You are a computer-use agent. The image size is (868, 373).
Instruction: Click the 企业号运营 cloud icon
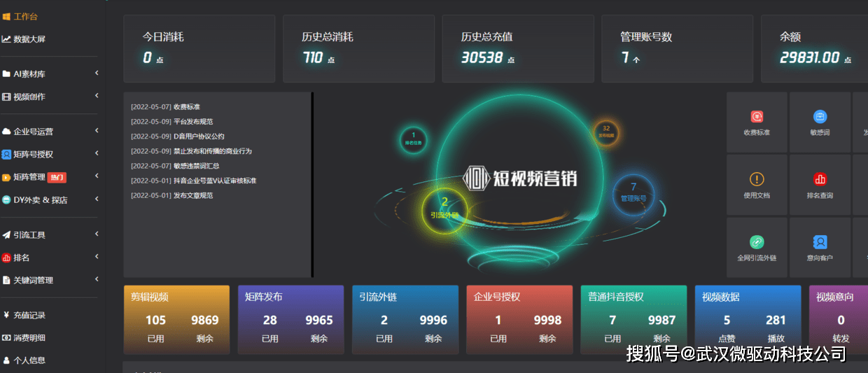[6, 131]
